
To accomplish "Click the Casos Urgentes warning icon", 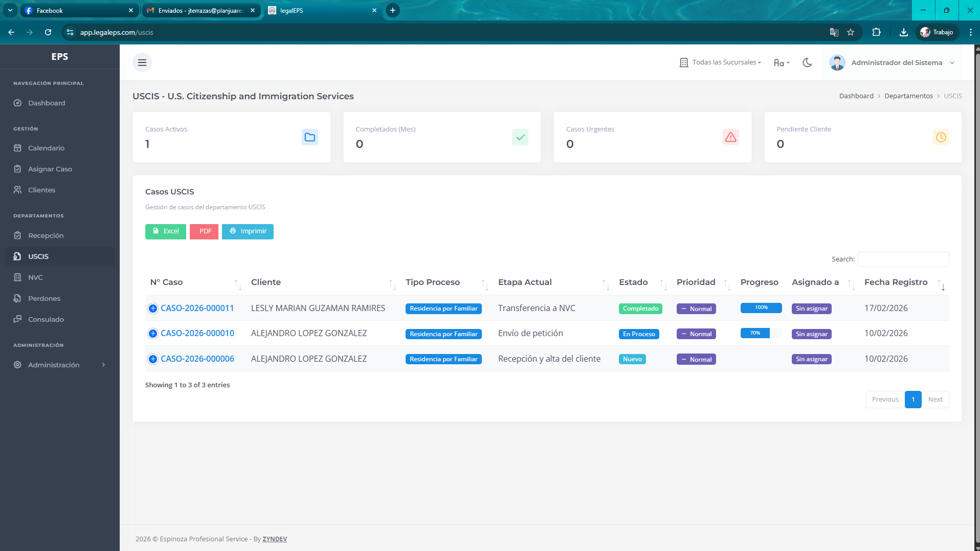I will [x=730, y=137].
